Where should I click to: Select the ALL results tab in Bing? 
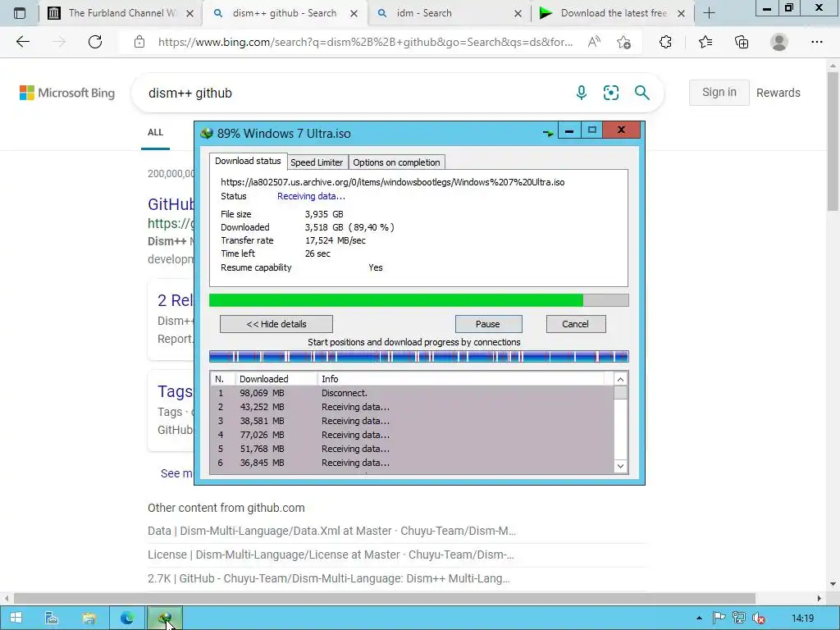[155, 132]
